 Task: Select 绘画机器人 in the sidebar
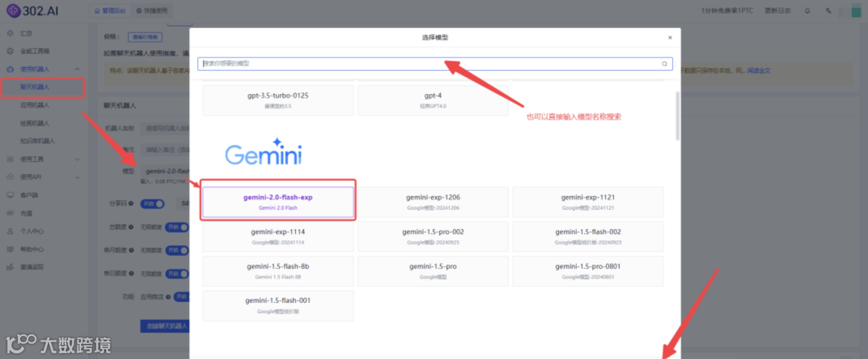(x=35, y=123)
